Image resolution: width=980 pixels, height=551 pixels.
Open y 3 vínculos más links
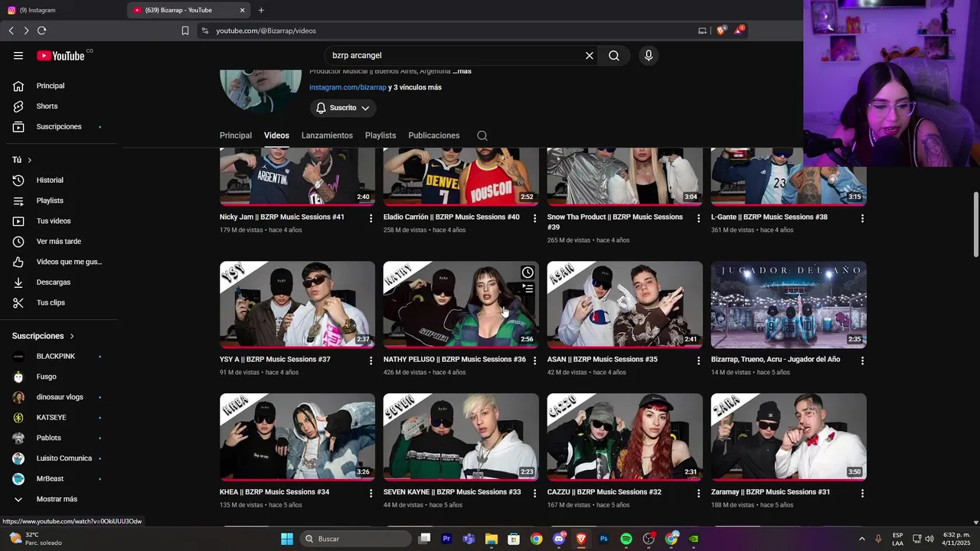pos(415,87)
